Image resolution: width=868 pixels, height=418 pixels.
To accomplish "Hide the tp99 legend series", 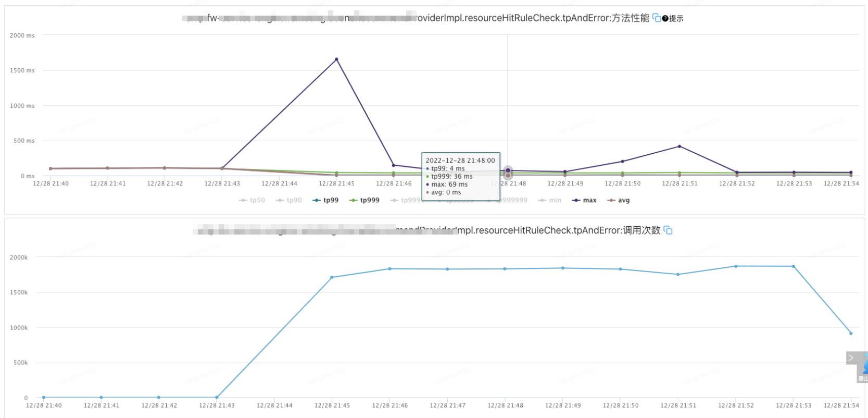I will coord(326,200).
